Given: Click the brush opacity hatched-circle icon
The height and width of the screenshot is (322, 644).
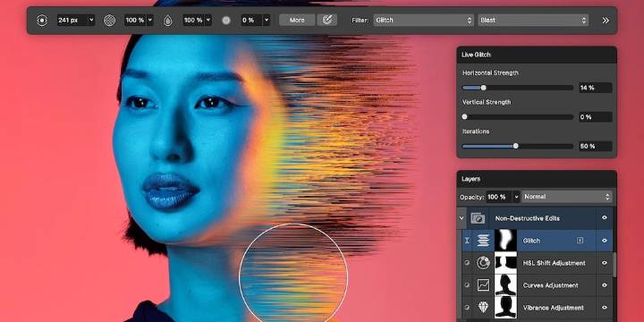Looking at the screenshot, I should pos(109,20).
